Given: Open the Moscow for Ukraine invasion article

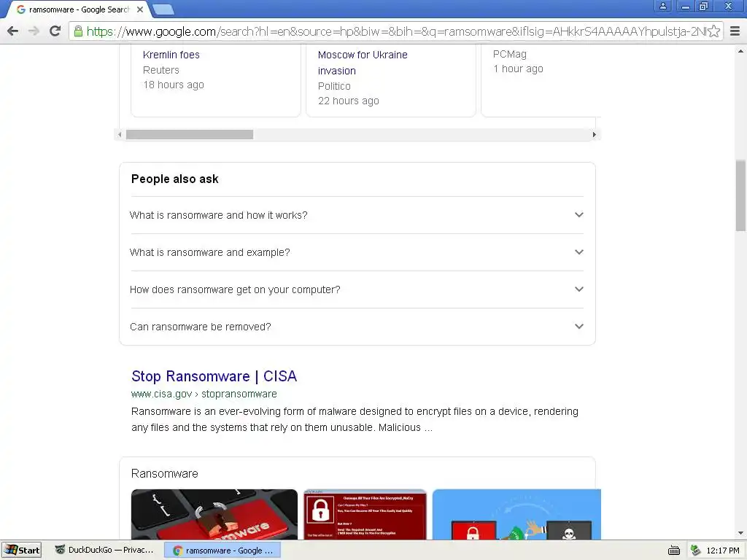Looking at the screenshot, I should (x=363, y=63).
